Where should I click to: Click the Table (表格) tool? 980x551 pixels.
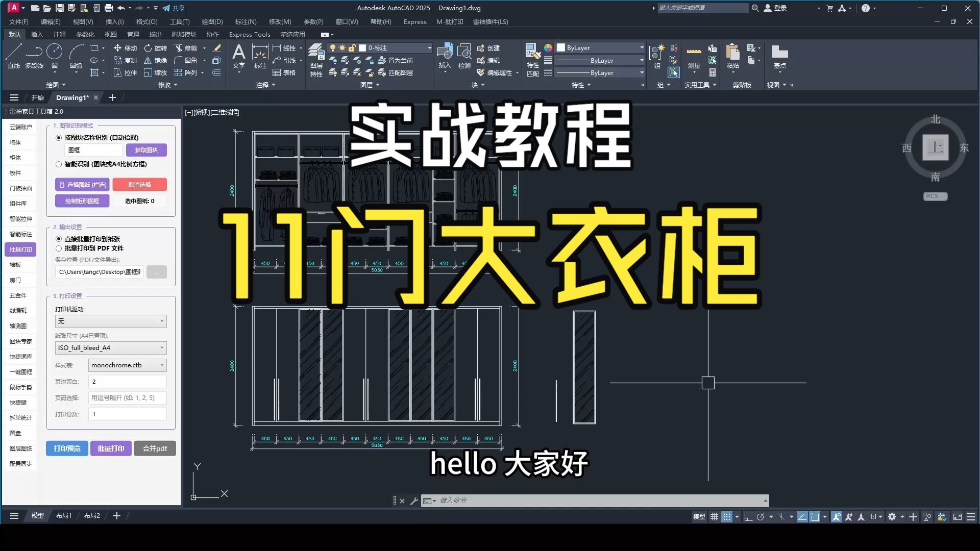284,72
